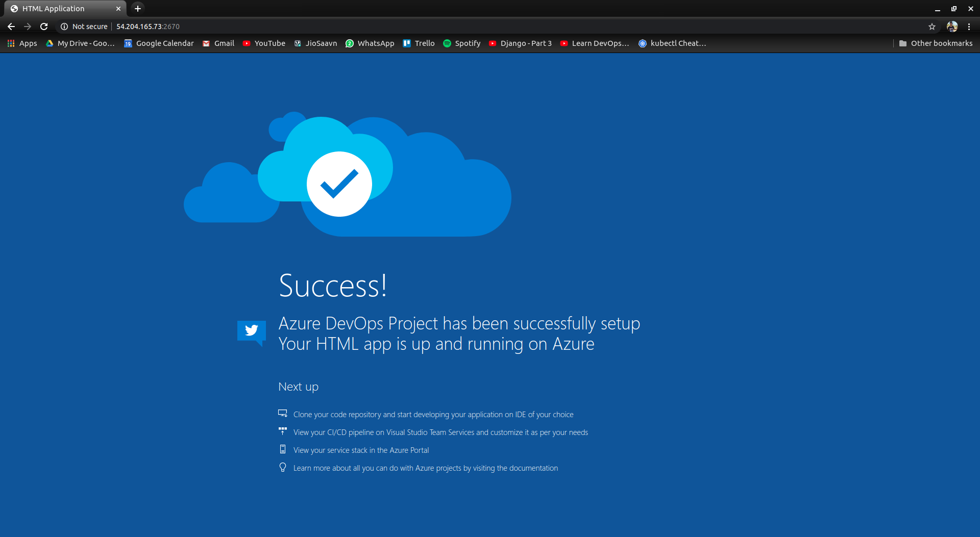
Task: Open the Apps bookmark shortcut
Action: click(22, 43)
